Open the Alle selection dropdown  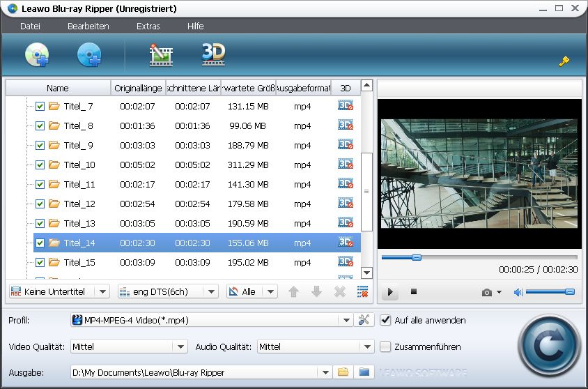252,291
